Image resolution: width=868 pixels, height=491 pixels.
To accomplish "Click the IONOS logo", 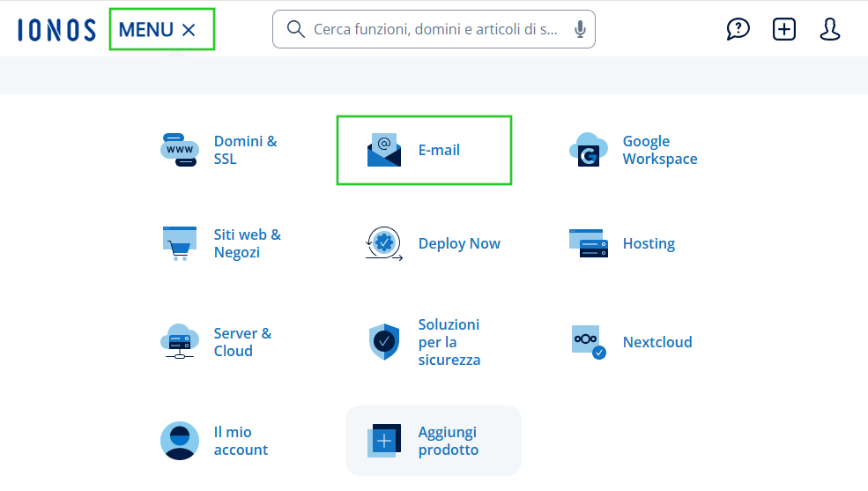I will [56, 30].
